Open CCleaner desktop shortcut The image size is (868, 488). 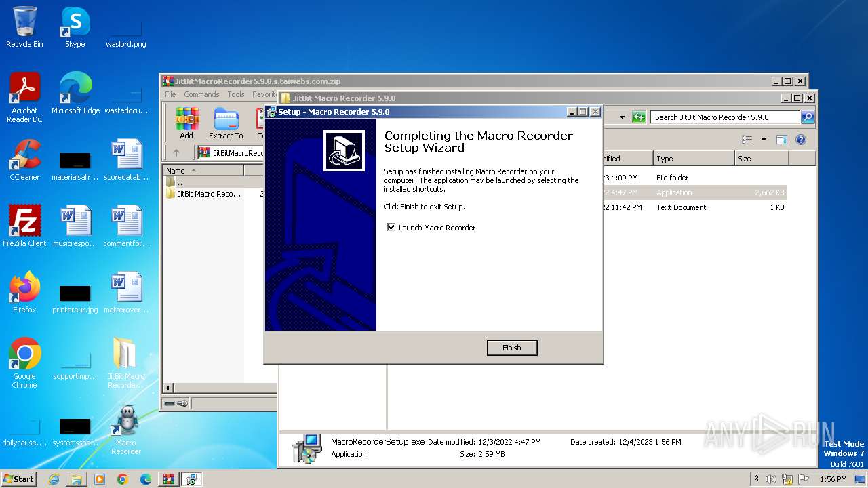point(24,160)
